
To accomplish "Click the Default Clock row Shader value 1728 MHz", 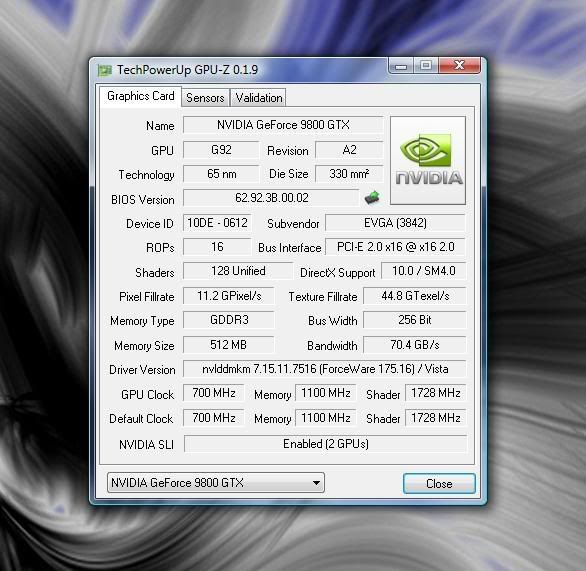I will click(436, 418).
